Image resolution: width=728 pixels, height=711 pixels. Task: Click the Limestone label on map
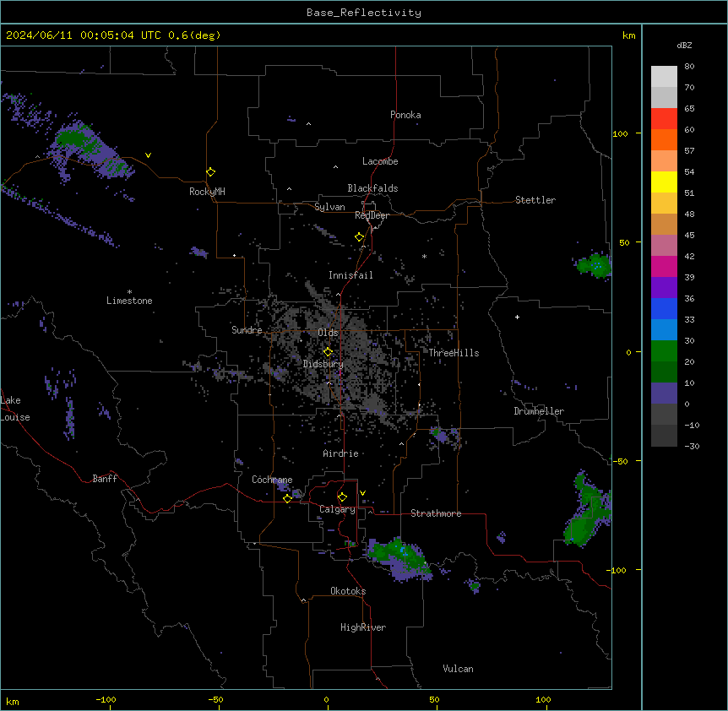(129, 301)
